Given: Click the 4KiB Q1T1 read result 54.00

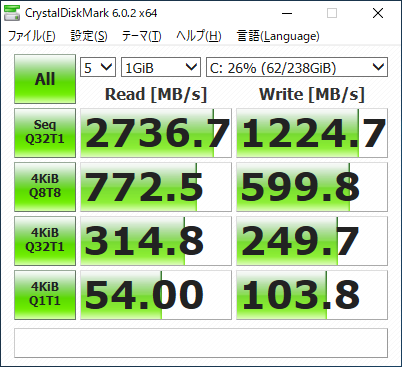Looking at the screenshot, I should pyautogui.click(x=156, y=295).
